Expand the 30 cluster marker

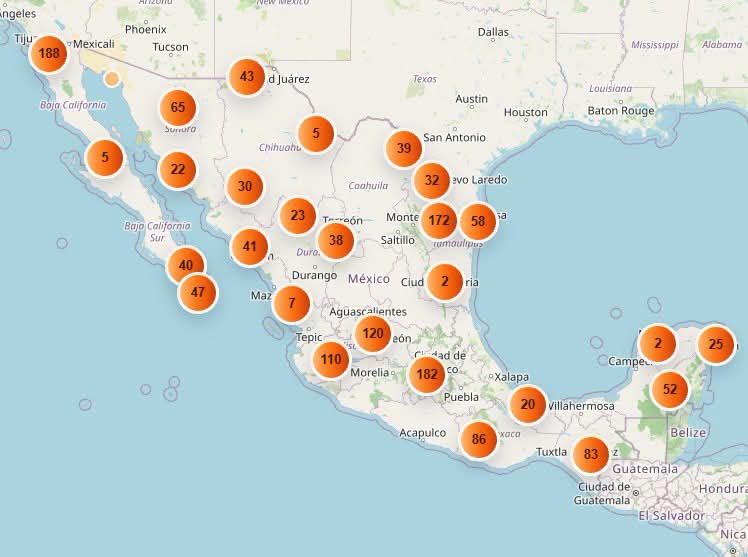[x=245, y=186]
